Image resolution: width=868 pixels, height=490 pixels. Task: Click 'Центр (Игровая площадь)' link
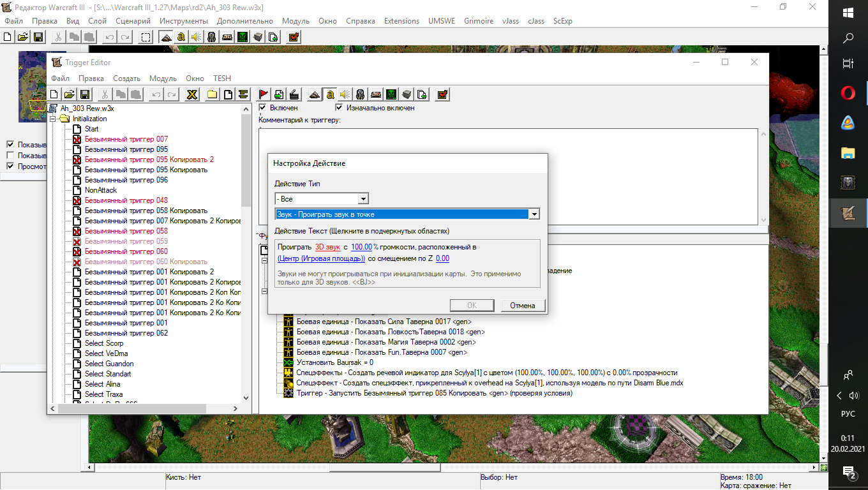pos(322,258)
